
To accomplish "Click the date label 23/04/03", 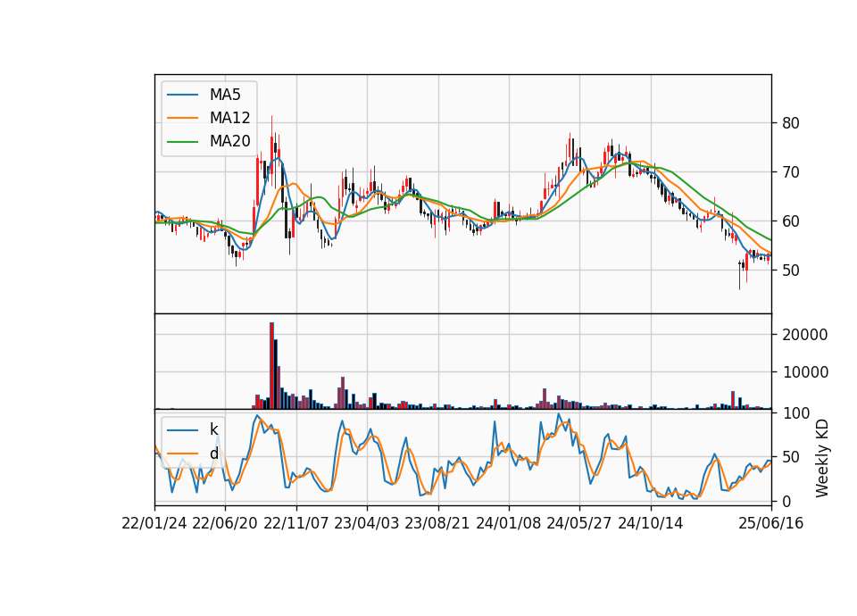I will coord(367,523).
